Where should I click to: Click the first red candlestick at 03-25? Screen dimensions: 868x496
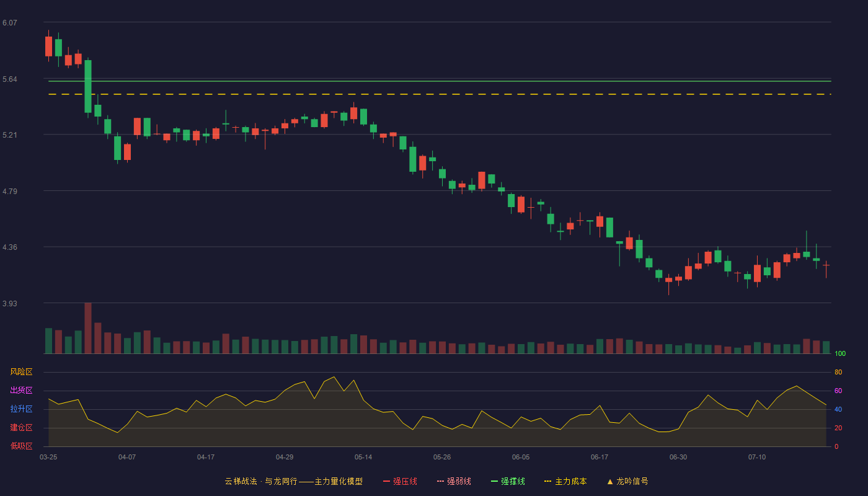click(48, 46)
